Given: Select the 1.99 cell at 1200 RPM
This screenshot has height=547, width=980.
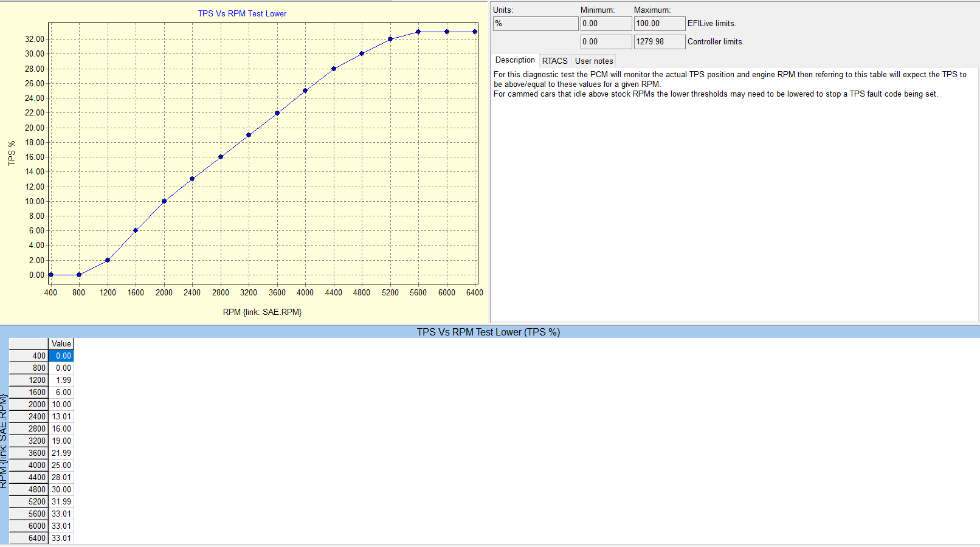Looking at the screenshot, I should tap(61, 380).
